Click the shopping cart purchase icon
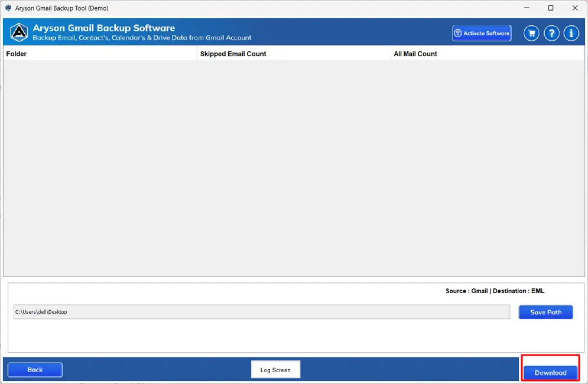588x384 pixels. pyautogui.click(x=531, y=33)
